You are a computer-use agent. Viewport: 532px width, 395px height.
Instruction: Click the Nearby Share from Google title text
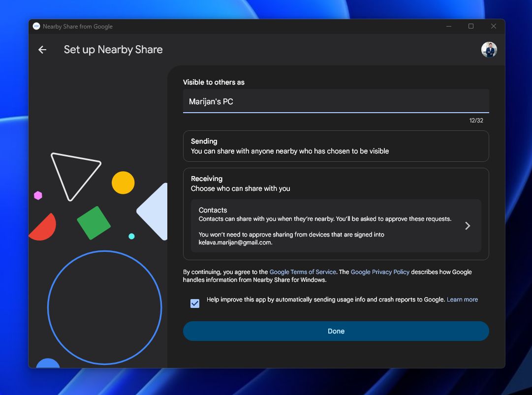(x=78, y=27)
